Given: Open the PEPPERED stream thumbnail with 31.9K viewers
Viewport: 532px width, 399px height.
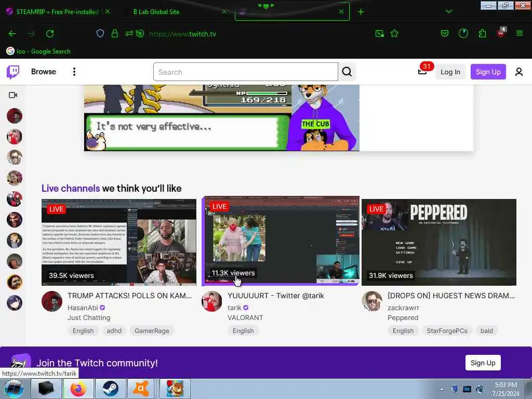Looking at the screenshot, I should (x=438, y=242).
